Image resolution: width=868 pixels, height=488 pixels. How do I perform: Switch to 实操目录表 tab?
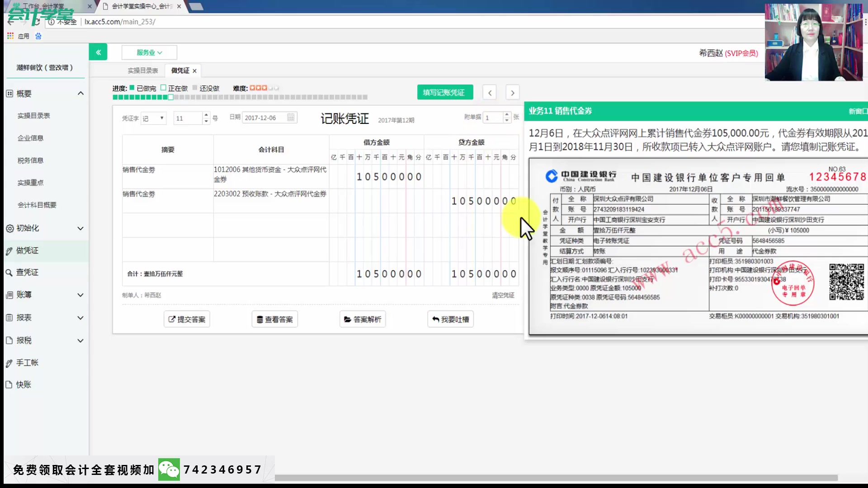143,70
